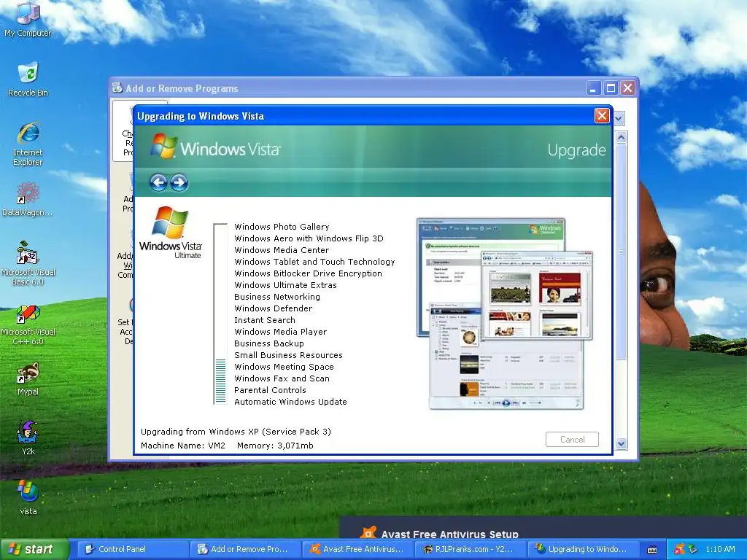
Task: Select 'Automatic Windows Update' text
Action: [x=290, y=402]
